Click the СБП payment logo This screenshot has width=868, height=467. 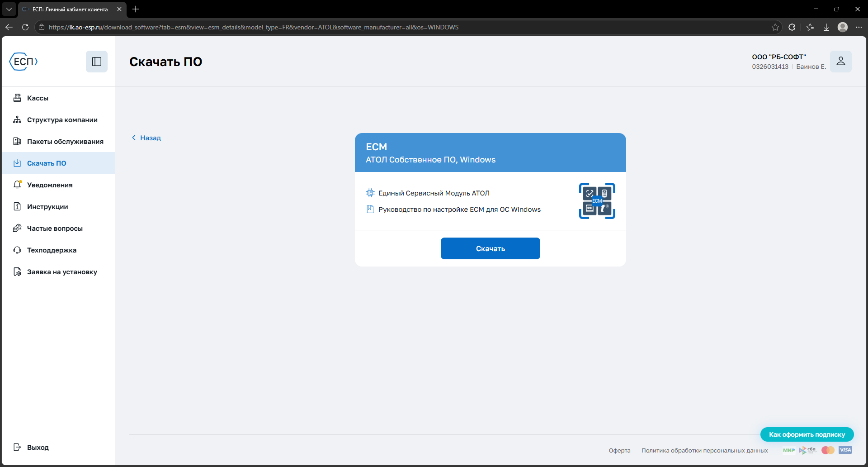tap(808, 450)
